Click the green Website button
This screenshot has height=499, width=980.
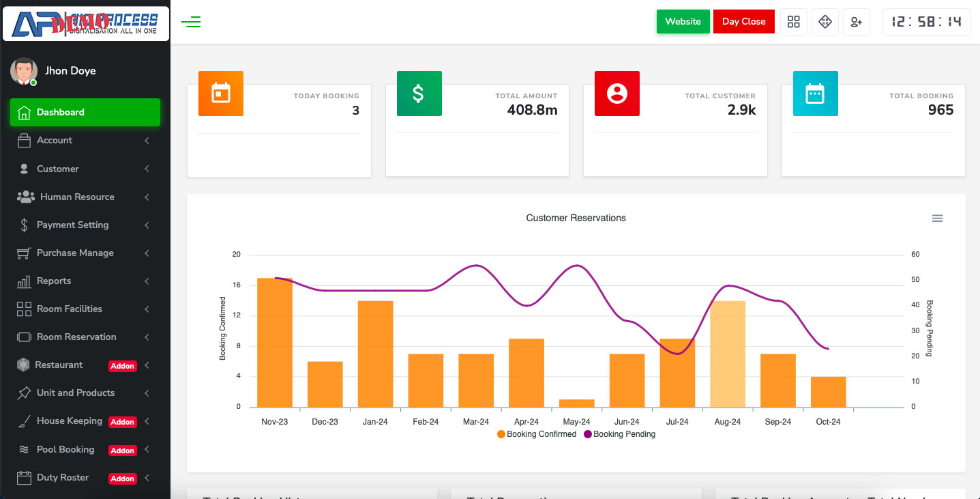pos(683,21)
